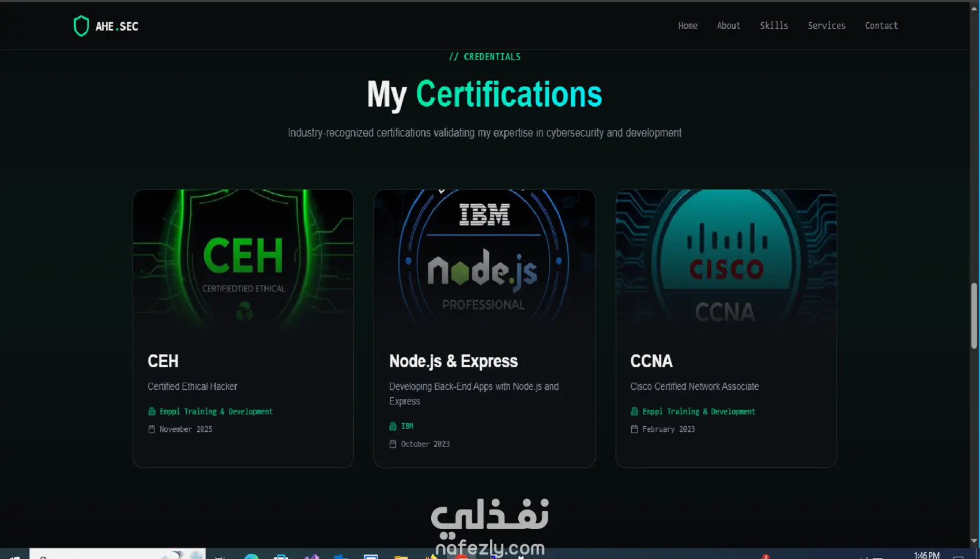Click the 'Certified Ethical Hacker' description

point(193,387)
